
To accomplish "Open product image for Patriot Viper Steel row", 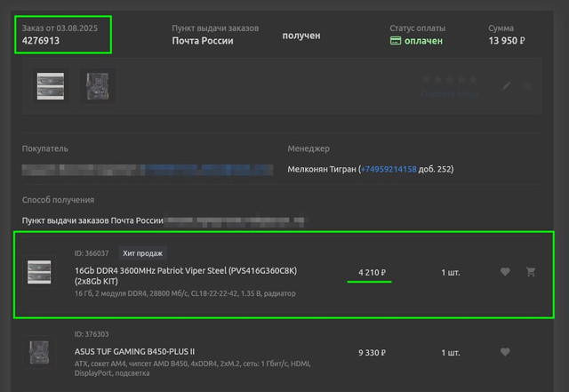I will click(39, 272).
